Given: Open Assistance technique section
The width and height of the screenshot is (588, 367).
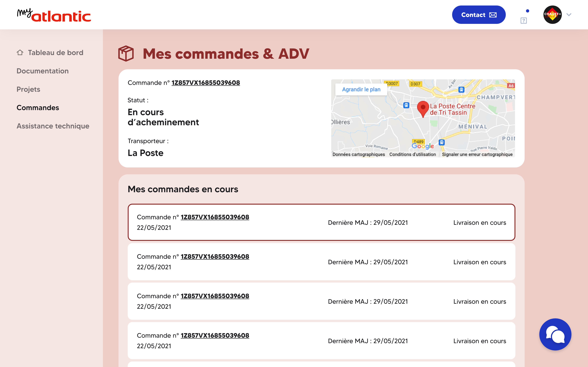Looking at the screenshot, I should point(53,126).
